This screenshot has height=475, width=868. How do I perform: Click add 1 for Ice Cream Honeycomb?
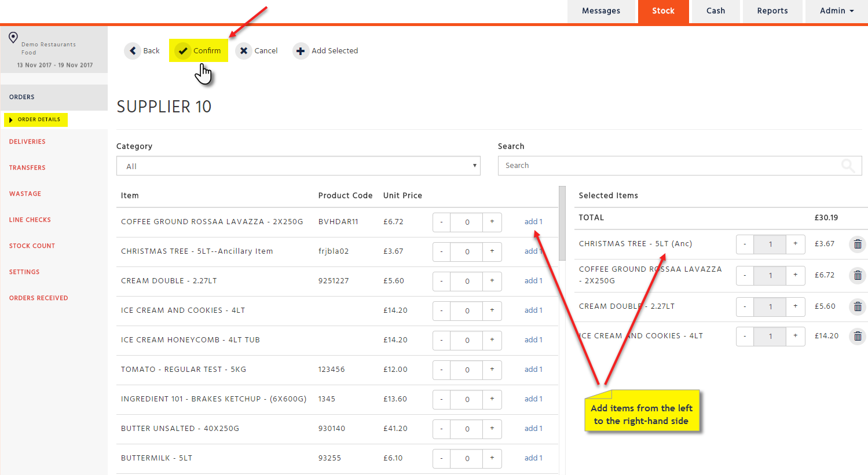533,340
